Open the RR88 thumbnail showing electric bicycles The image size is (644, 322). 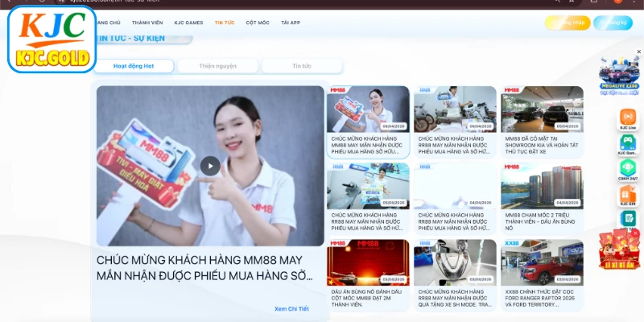click(455, 109)
